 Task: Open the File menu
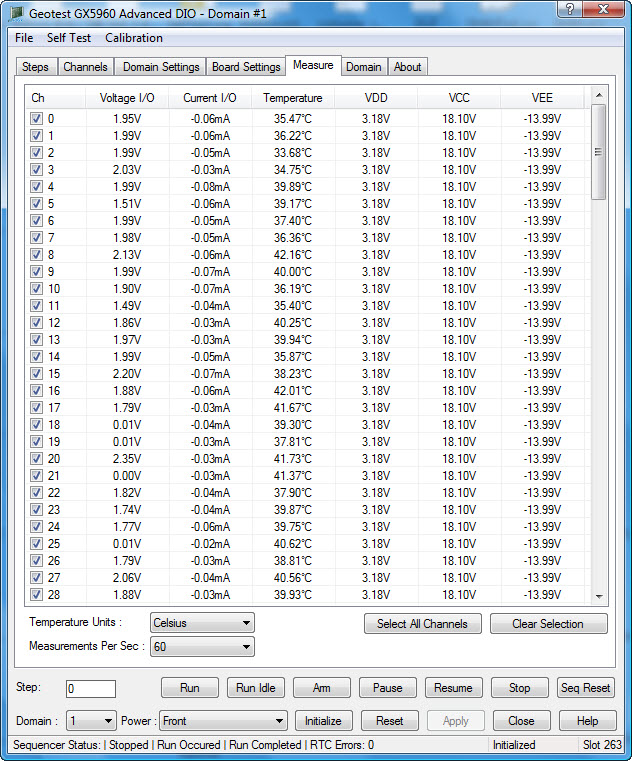(x=24, y=38)
